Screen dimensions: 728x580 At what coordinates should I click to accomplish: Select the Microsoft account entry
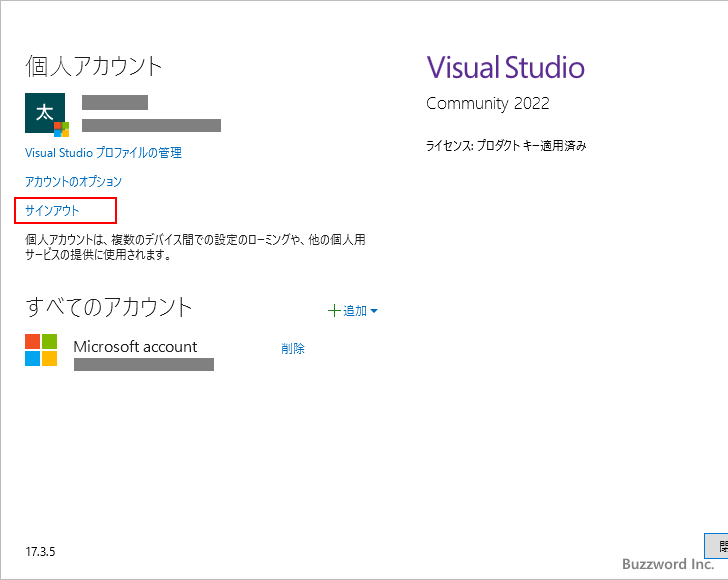135,346
